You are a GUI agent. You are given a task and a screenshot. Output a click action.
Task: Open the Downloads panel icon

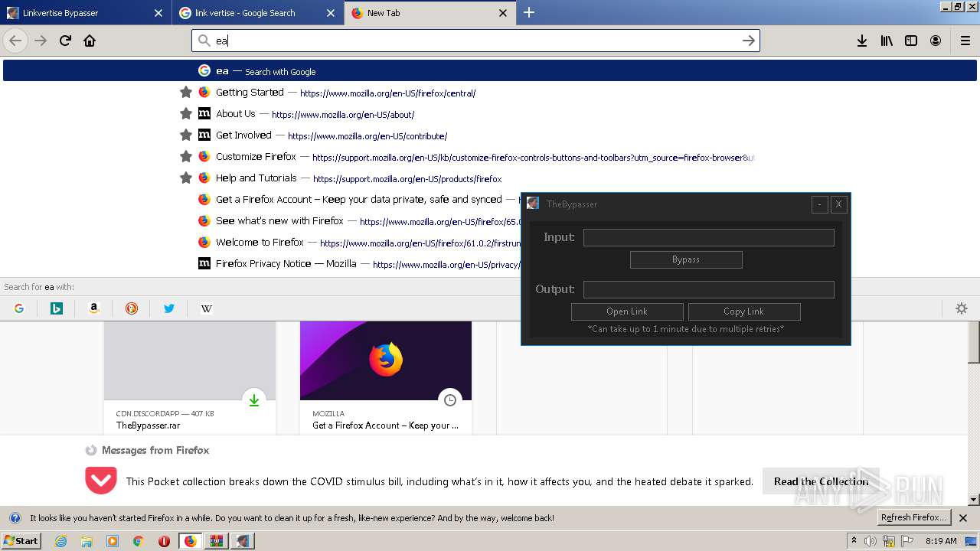(862, 41)
